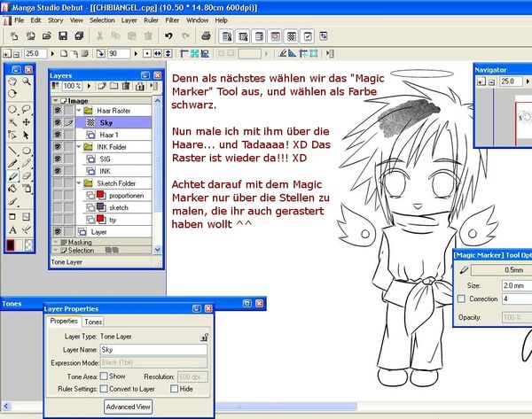The height and width of the screenshot is (419, 532).
Task: Click the Size field showing 2.0 mm
Action: [x=517, y=285]
